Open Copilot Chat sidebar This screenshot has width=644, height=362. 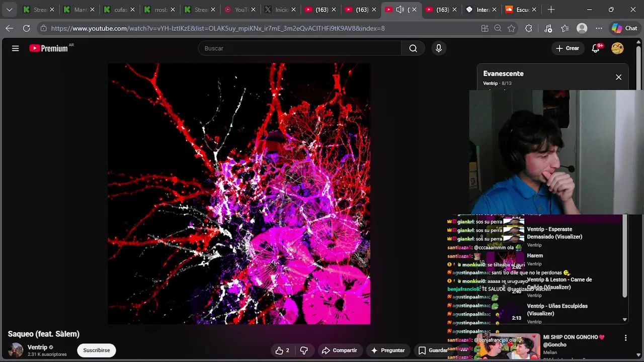click(x=625, y=28)
